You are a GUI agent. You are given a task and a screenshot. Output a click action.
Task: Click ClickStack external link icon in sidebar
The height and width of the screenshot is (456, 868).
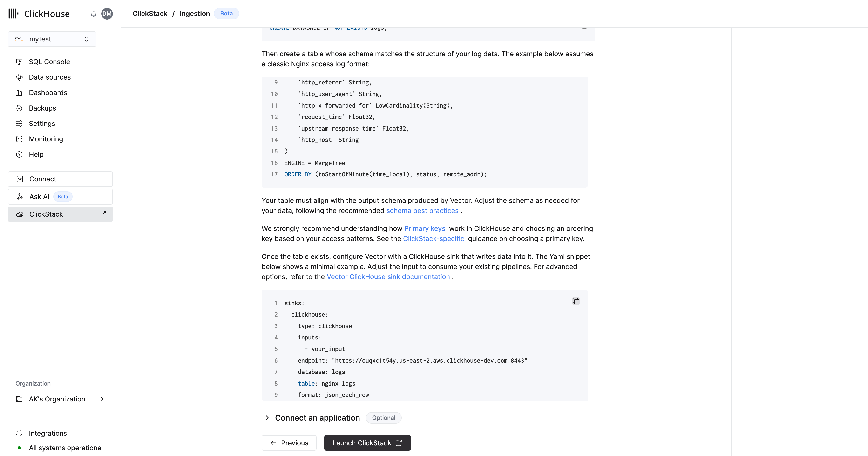click(102, 214)
